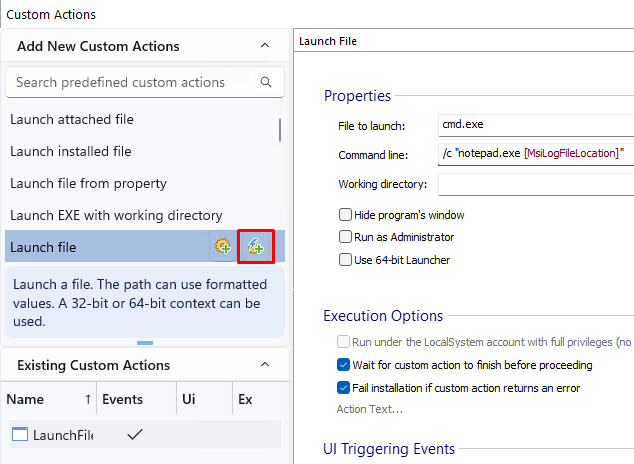Enable Hide program's window checkbox
The width and height of the screenshot is (634, 464).
(x=346, y=214)
